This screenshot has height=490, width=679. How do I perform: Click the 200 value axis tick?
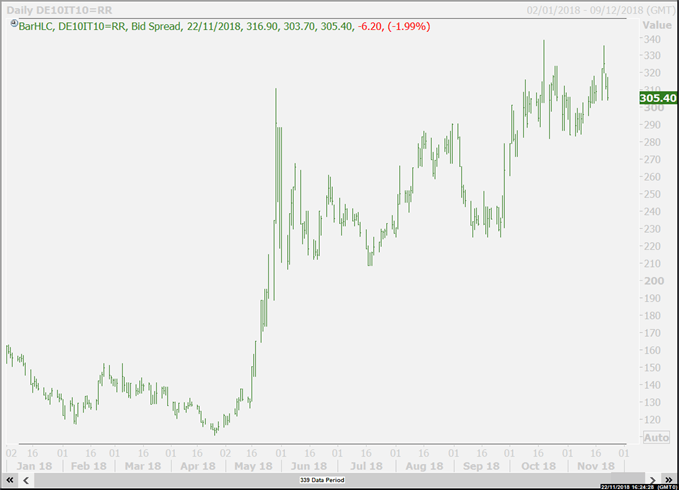tap(654, 281)
